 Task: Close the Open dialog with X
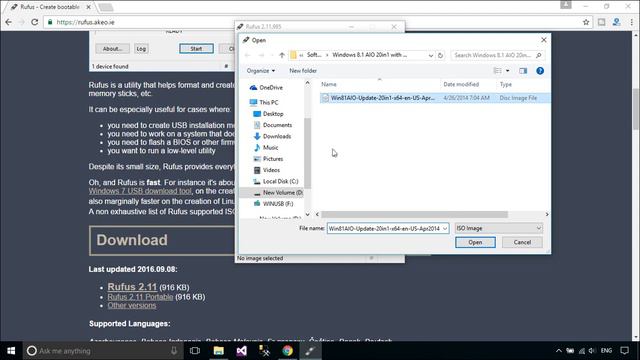(543, 40)
